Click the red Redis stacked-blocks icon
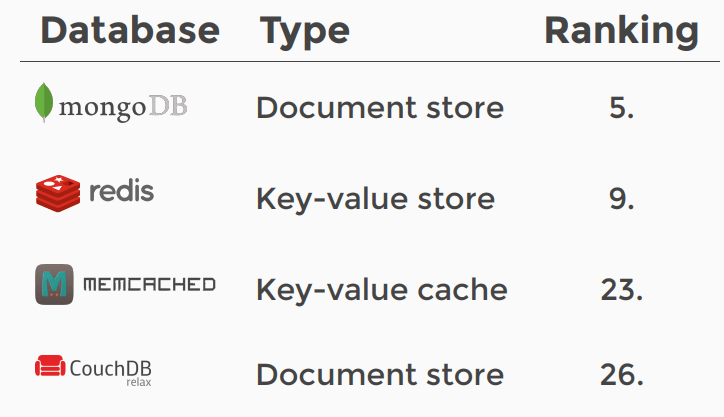Viewport: 724px width, 417px height. (57, 193)
